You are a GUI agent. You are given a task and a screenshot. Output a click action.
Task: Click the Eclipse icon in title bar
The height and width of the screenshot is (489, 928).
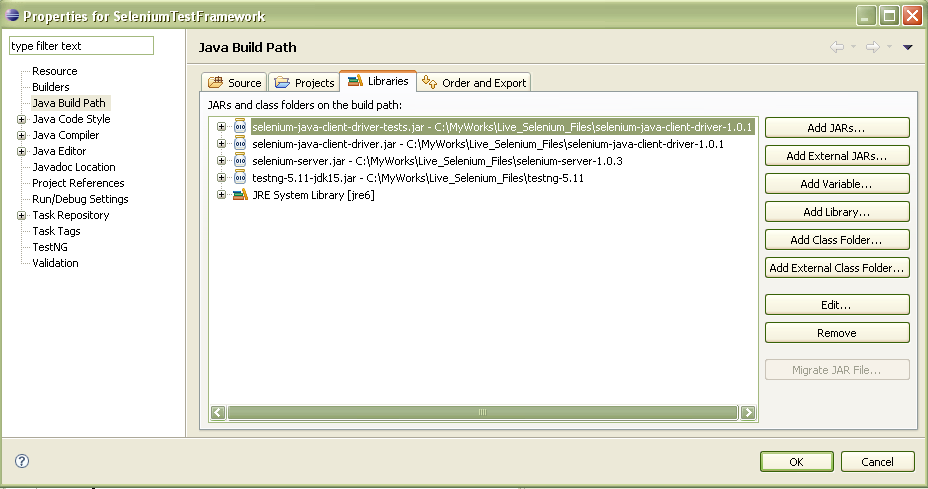pos(12,15)
